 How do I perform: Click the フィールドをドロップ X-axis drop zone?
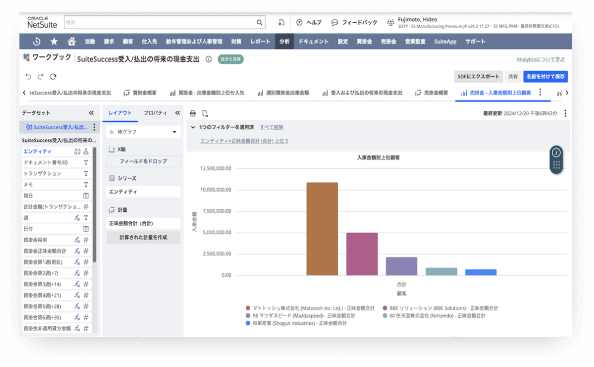pos(143,161)
